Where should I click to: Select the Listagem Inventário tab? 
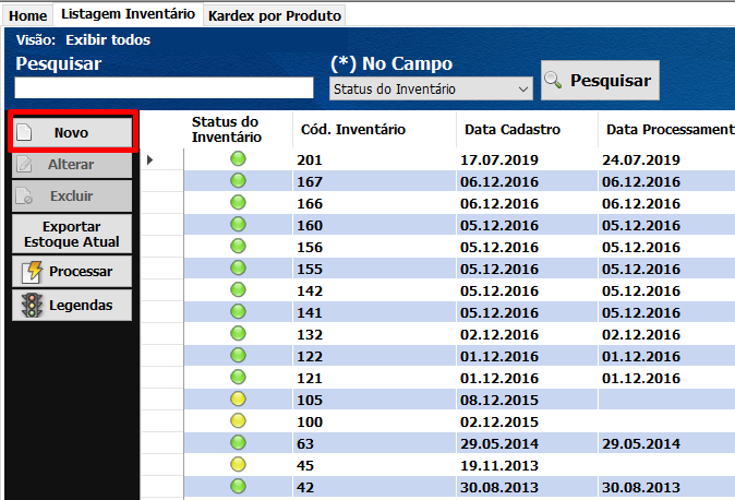click(127, 15)
